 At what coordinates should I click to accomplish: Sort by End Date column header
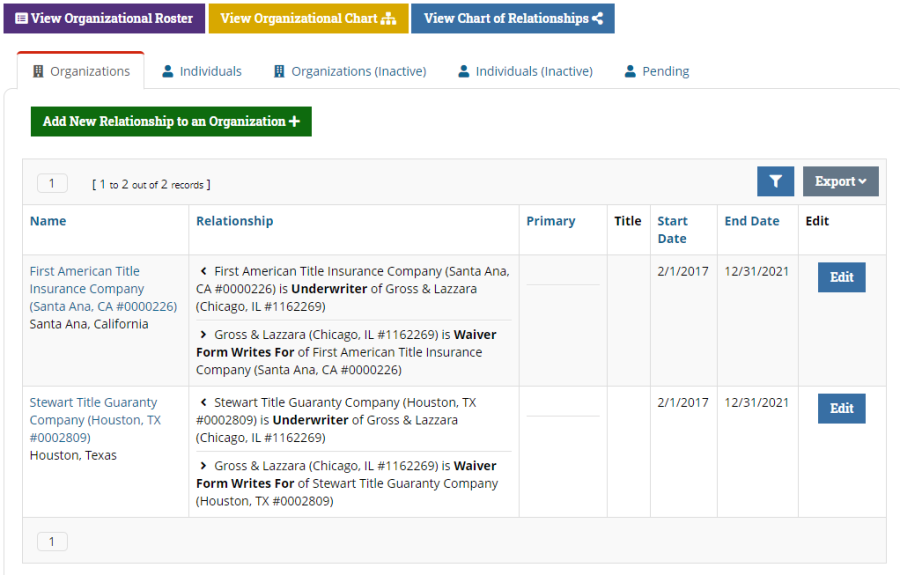(x=752, y=221)
